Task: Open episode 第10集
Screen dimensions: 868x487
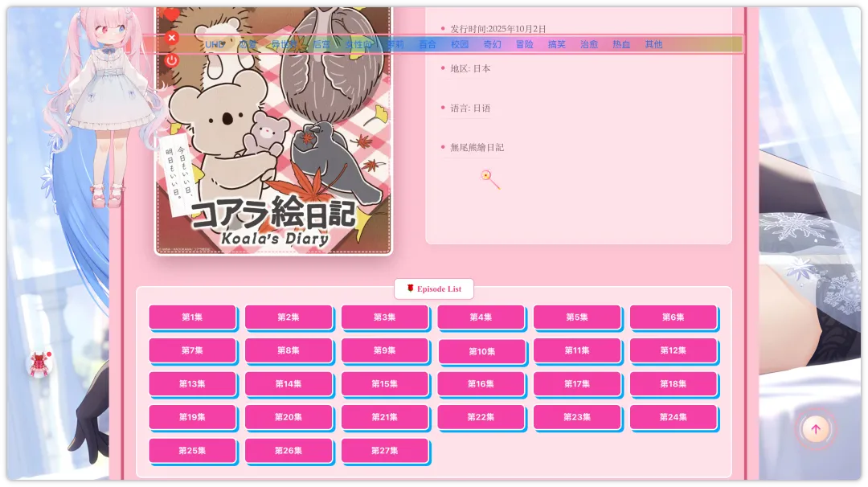Action: pyautogui.click(x=481, y=351)
